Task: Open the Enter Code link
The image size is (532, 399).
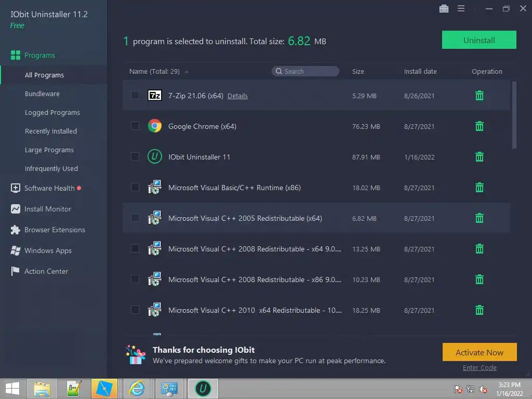Action: pos(480,367)
